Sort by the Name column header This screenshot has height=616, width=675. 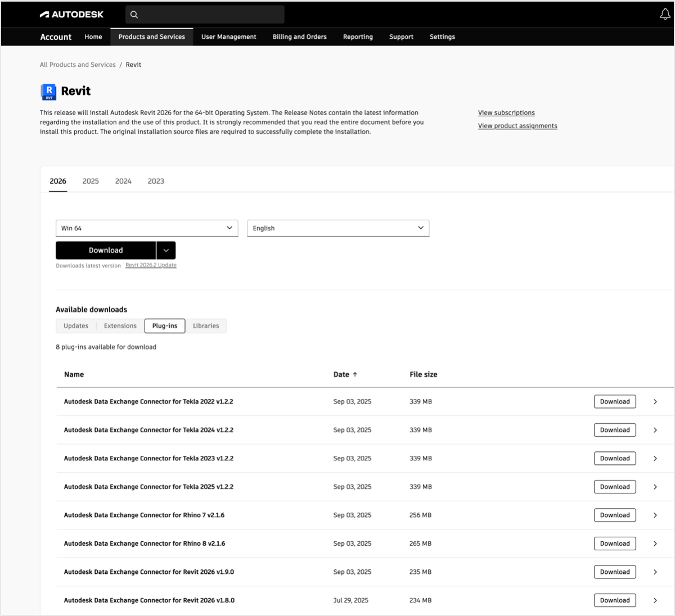[x=74, y=374]
